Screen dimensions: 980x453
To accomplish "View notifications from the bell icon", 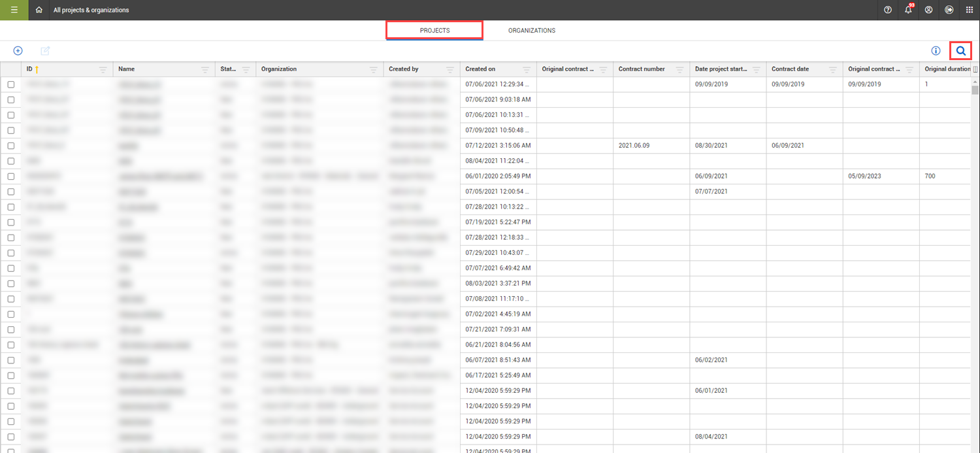I will coord(908,10).
